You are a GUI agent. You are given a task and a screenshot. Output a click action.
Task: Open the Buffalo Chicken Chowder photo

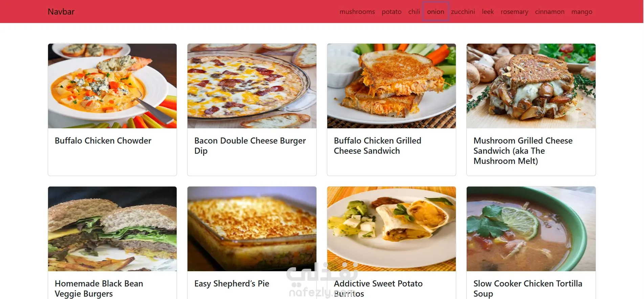point(112,86)
